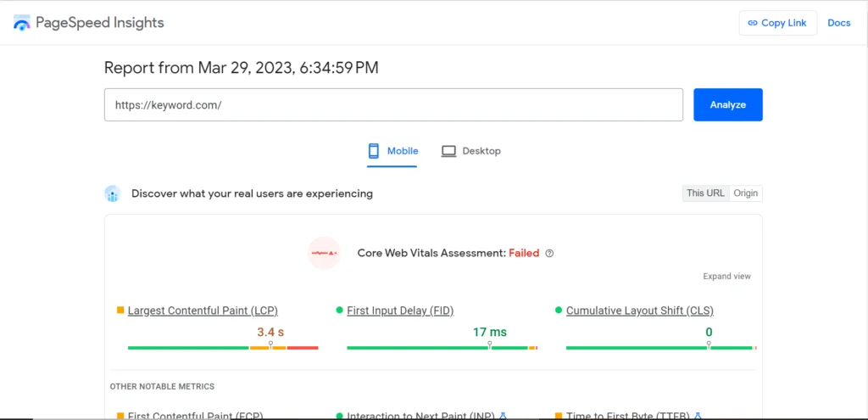
Task: Open Cumulative Layout Shift (CLS) link
Action: [639, 311]
